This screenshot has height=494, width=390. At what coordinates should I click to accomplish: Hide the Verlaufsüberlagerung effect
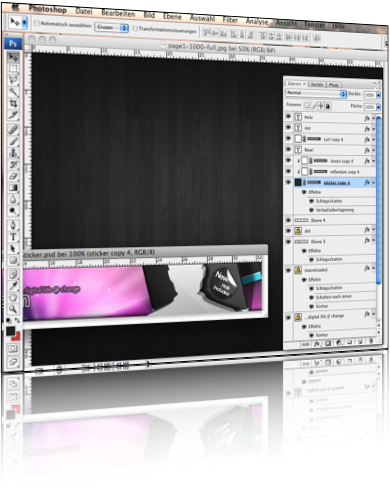click(312, 210)
